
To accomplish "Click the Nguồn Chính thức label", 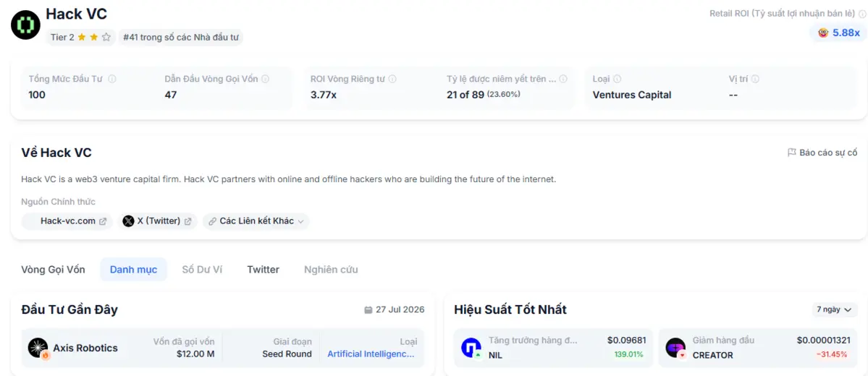I will tap(58, 202).
